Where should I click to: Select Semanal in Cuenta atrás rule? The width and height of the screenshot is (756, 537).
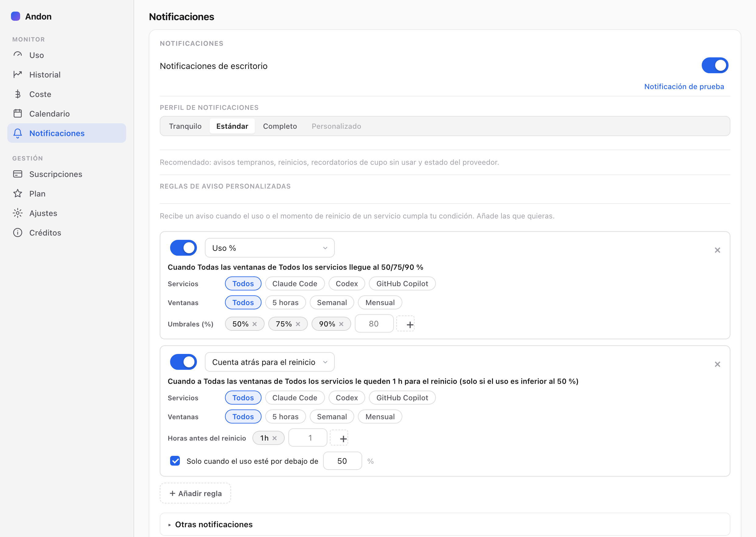coord(332,416)
